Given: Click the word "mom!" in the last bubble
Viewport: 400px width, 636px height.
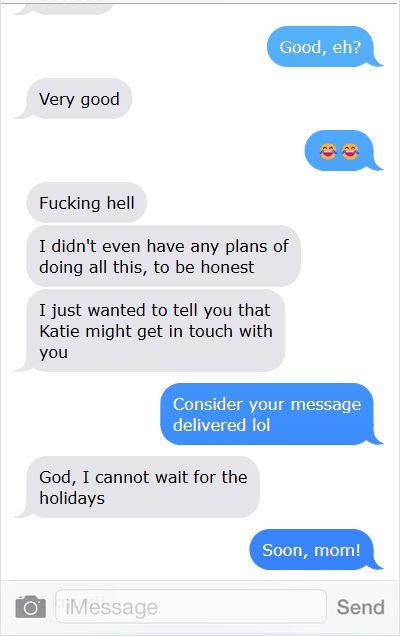Looking at the screenshot, I should pyautogui.click(x=337, y=550).
